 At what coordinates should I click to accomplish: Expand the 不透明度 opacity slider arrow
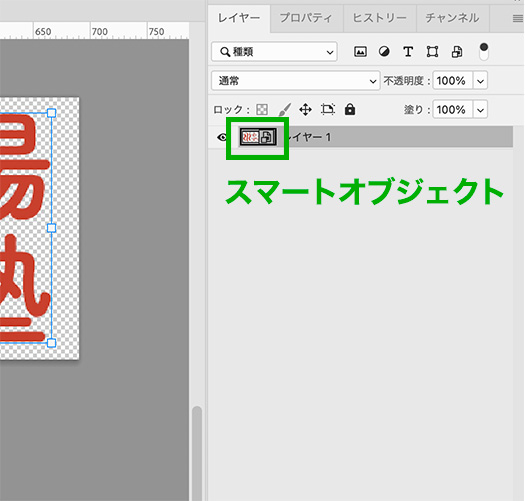click(480, 81)
